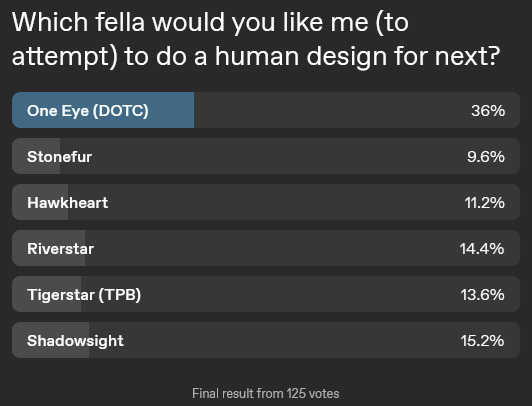Click the 11.2% result for Hawkheart
Image resolution: width=532 pixels, height=406 pixels.
pyautogui.click(x=484, y=203)
